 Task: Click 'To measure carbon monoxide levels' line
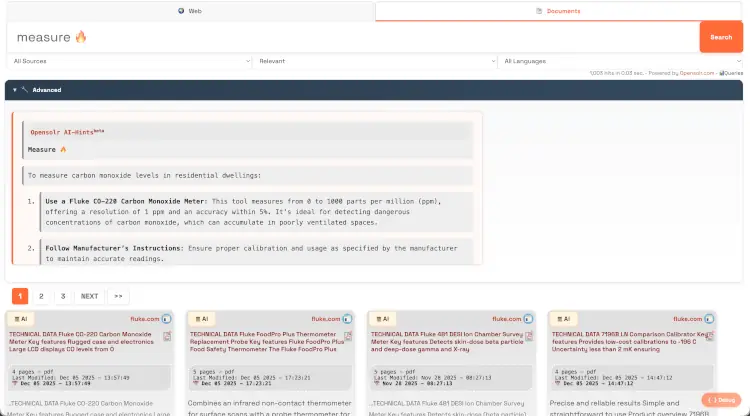[x=144, y=175]
